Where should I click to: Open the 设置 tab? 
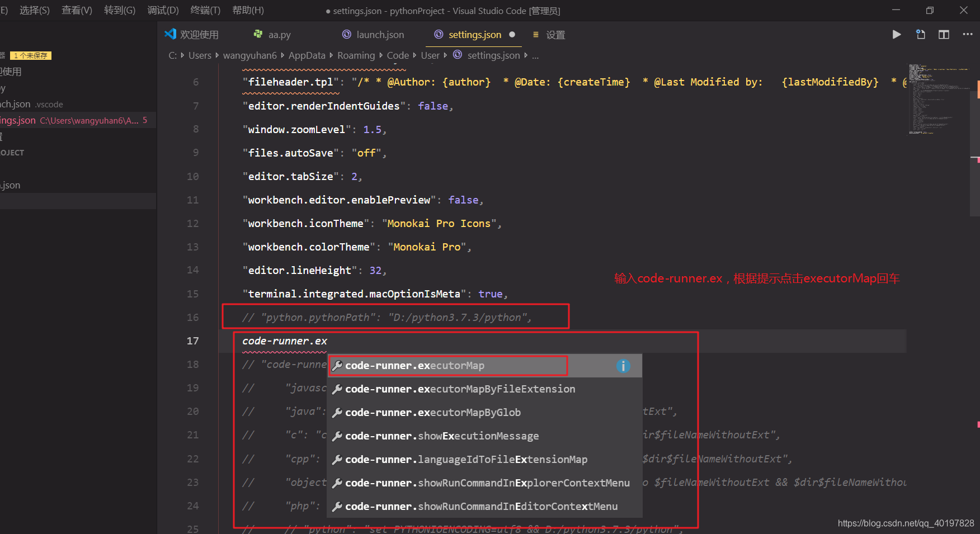pos(555,35)
